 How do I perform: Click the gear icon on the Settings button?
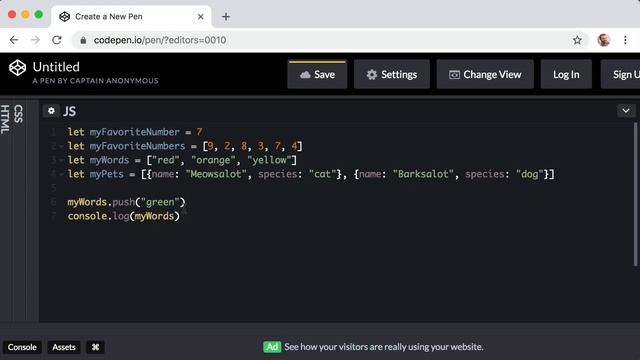pos(371,75)
